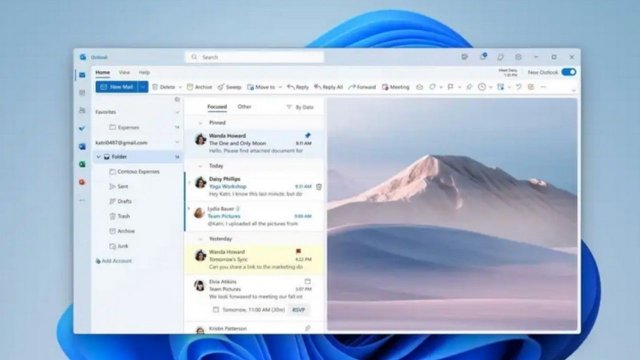Image resolution: width=640 pixels, height=360 pixels.
Task: Launch Word from the left sidebar
Action: (x=82, y=146)
